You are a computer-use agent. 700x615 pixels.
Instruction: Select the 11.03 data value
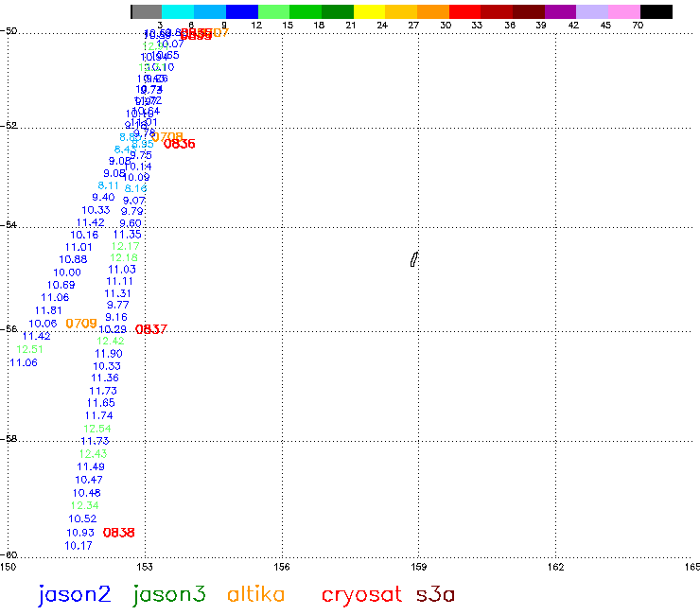[122, 270]
